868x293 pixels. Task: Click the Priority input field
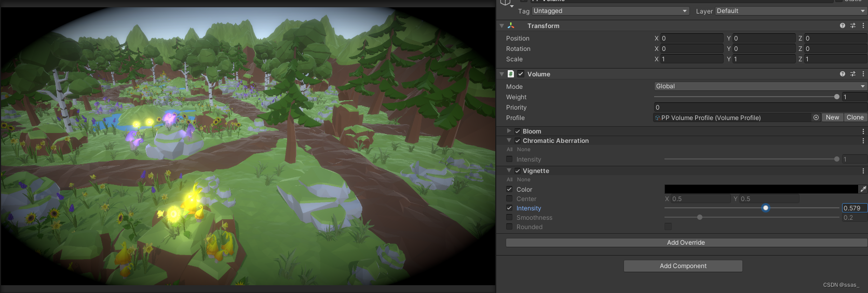coord(761,107)
